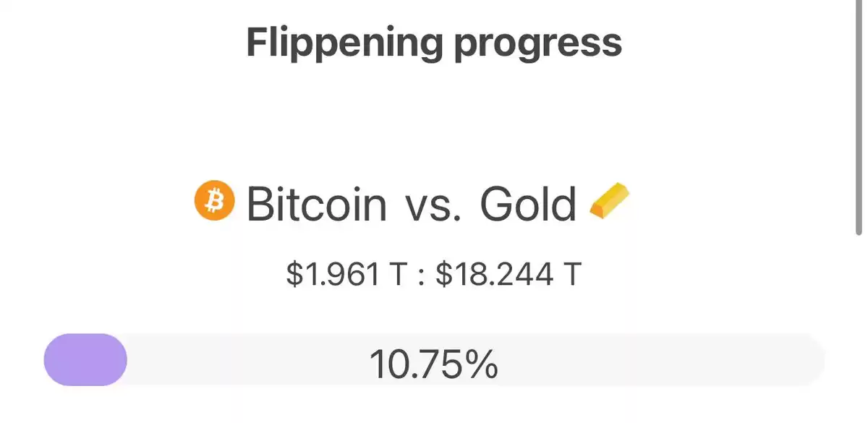Select the $18.244 T gold market cap

(x=509, y=275)
